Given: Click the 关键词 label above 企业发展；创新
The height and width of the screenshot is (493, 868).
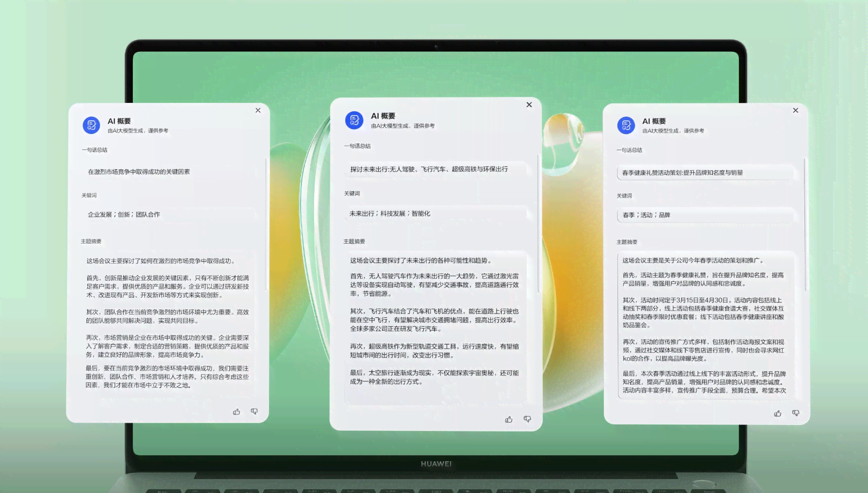Looking at the screenshot, I should [x=89, y=196].
